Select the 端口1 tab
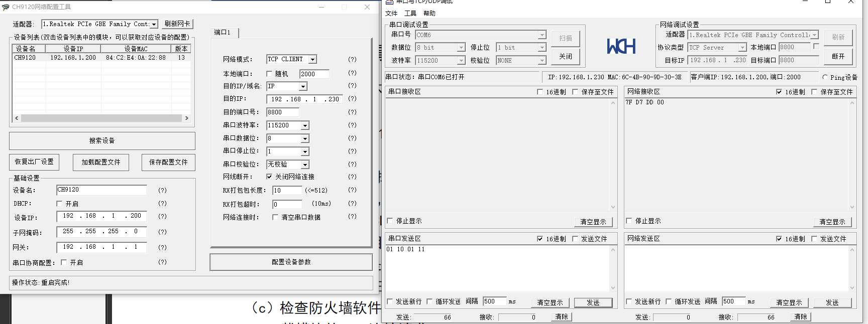868x324 pixels. [223, 33]
